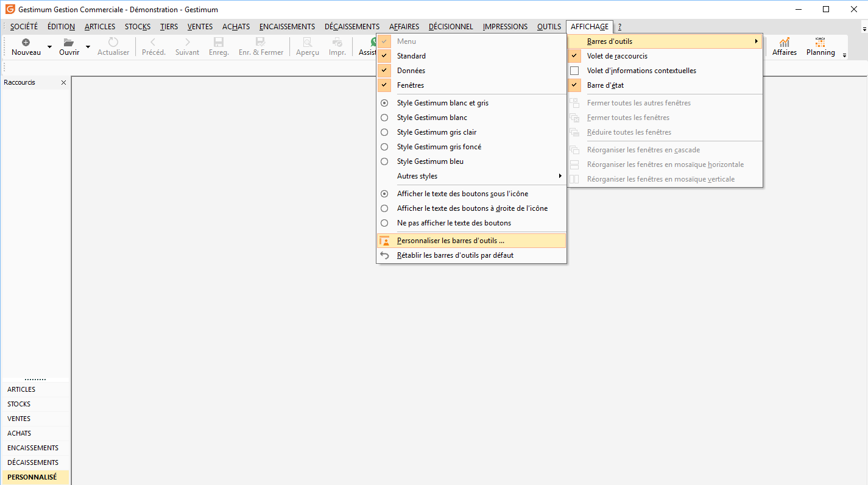Open the ? help menu
Viewport: 868px width, 485px height.
(619, 27)
